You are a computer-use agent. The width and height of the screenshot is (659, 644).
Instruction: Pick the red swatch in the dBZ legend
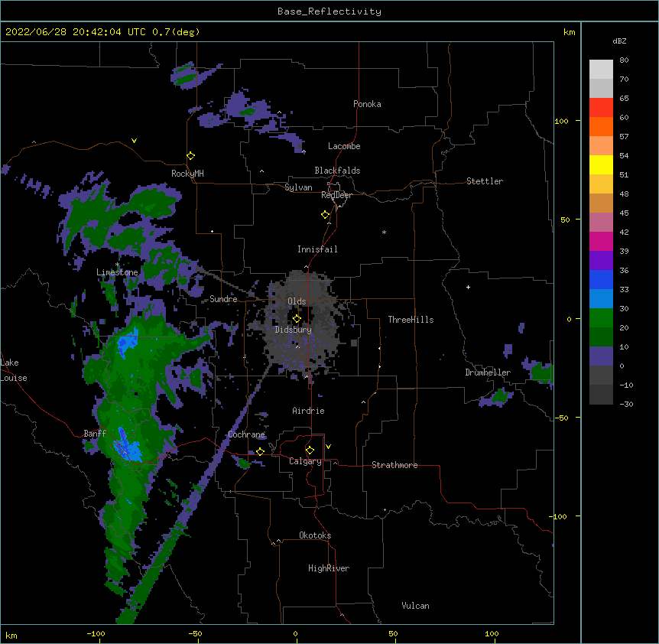click(x=601, y=108)
